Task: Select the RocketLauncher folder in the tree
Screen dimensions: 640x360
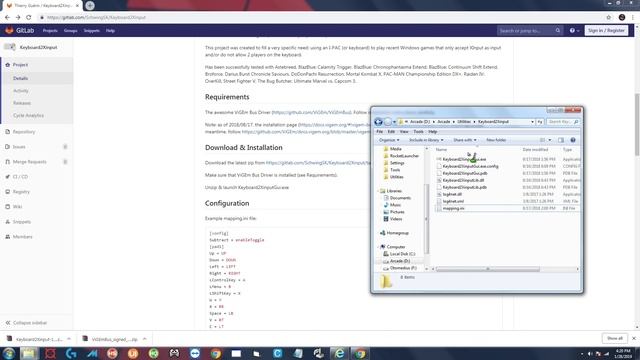Action: 404,156
